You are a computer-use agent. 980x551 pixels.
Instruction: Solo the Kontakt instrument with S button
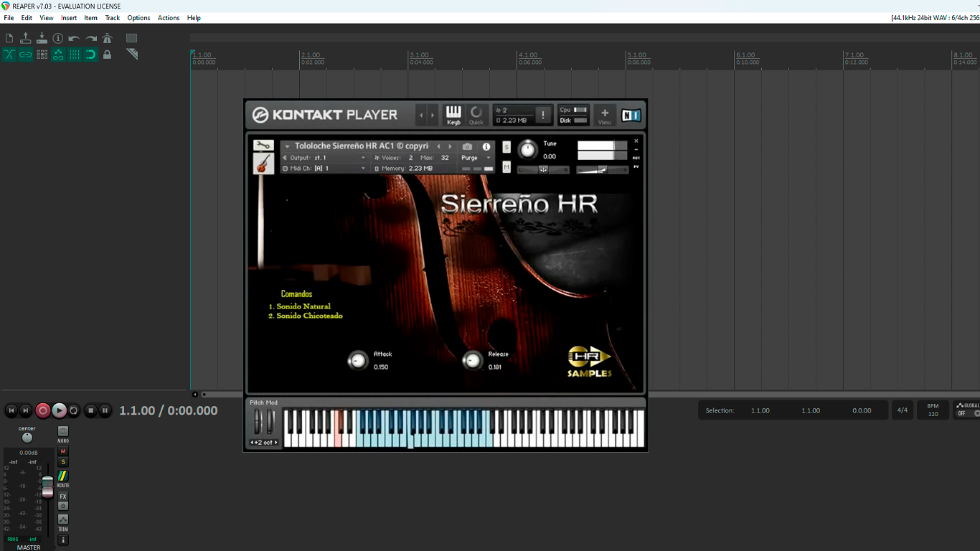pos(507,147)
